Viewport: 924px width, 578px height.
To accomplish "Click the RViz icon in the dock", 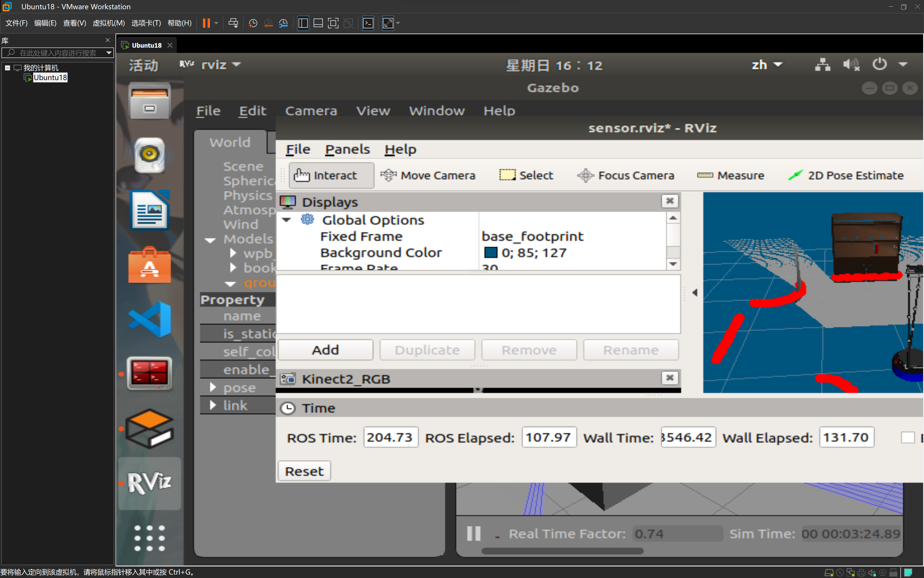I will (149, 483).
